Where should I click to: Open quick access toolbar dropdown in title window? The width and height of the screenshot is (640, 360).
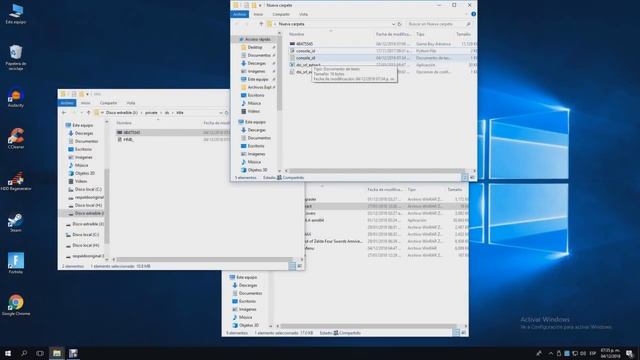pyautogui.click(x=87, y=94)
